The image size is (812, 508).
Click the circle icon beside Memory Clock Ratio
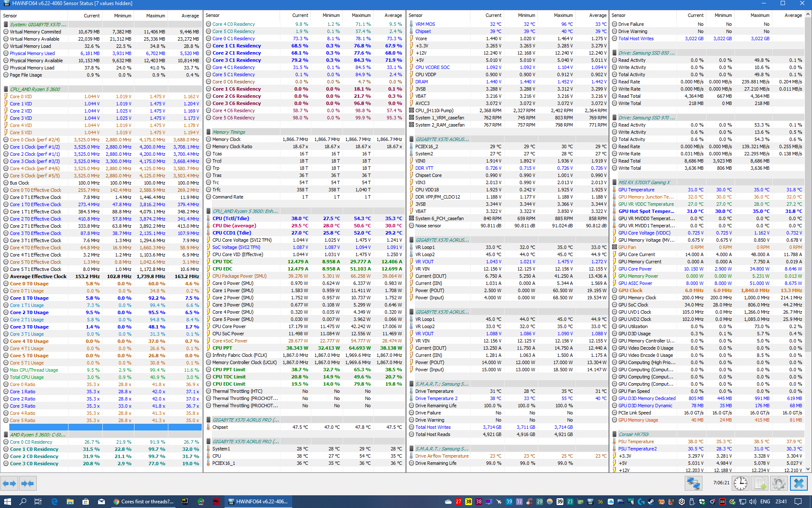208,146
